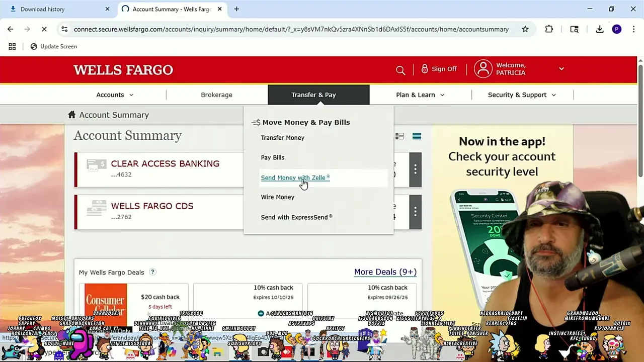Image resolution: width=644 pixels, height=362 pixels.
Task: Stop loading the page
Action: coord(44,29)
